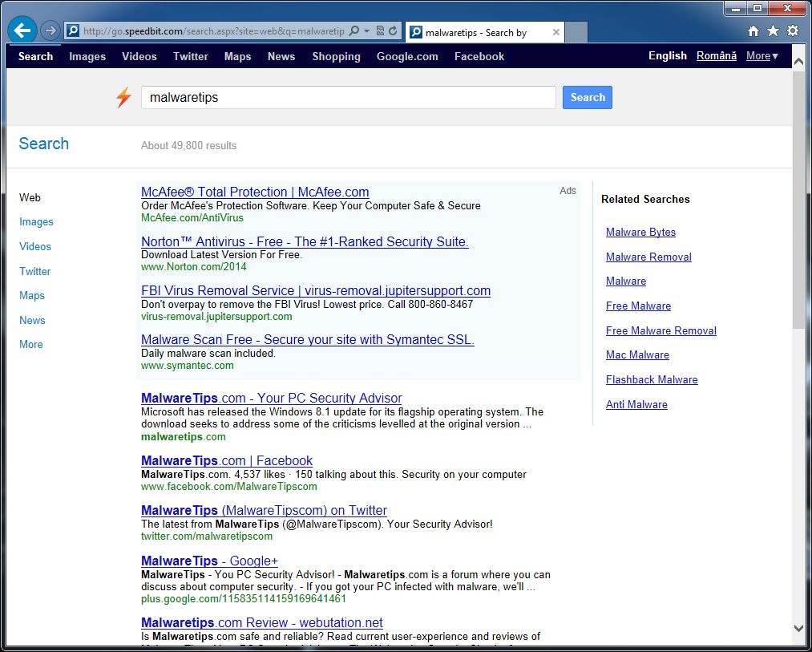Click the 'About 49,800 results' text

point(188,146)
